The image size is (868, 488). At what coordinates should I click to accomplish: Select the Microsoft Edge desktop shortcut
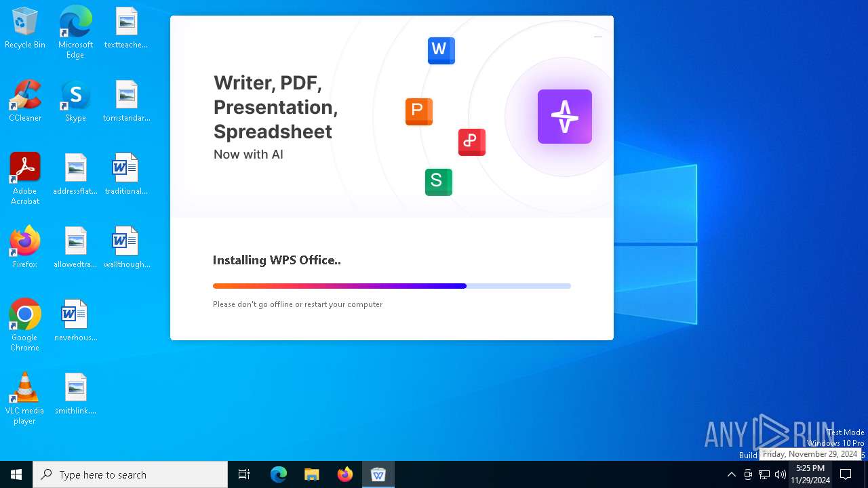coord(75,33)
